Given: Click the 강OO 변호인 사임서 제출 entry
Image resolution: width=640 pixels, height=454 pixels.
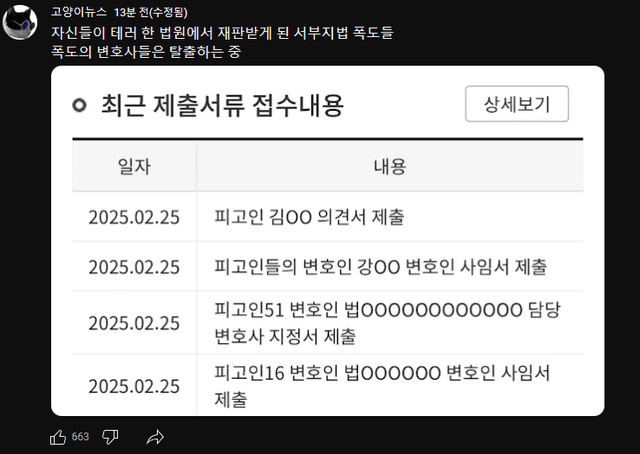Looking at the screenshot, I should point(381,267).
